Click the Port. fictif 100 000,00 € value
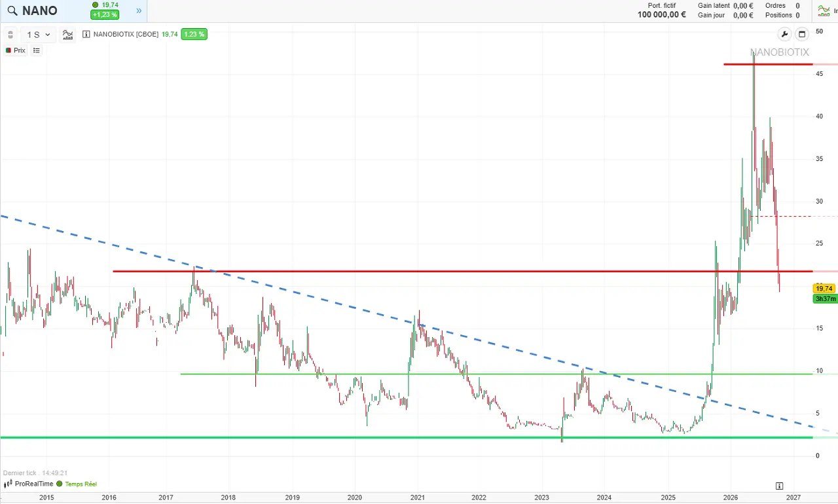 pyautogui.click(x=662, y=15)
